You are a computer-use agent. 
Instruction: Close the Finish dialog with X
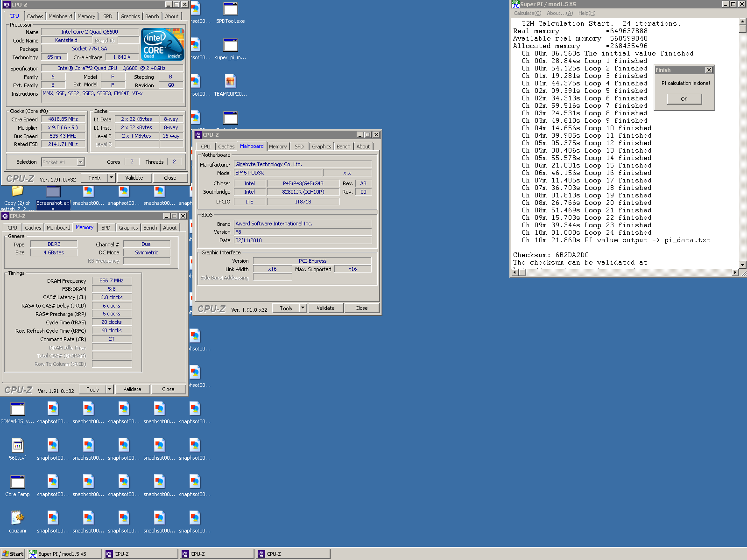[709, 70]
